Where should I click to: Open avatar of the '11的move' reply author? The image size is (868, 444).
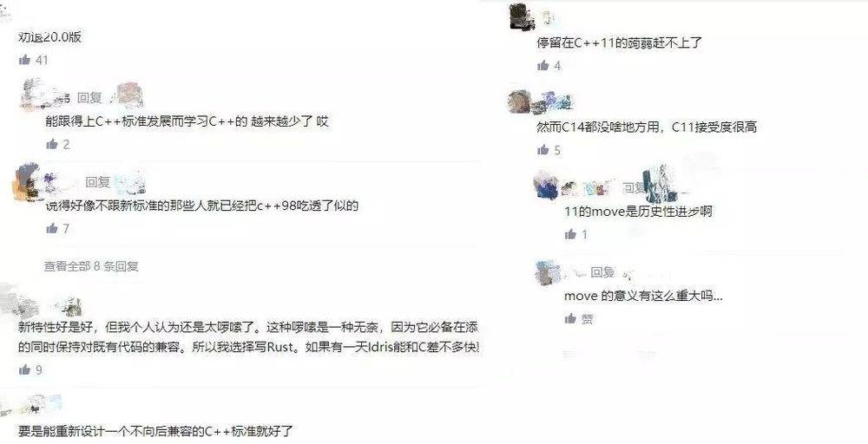click(x=547, y=186)
